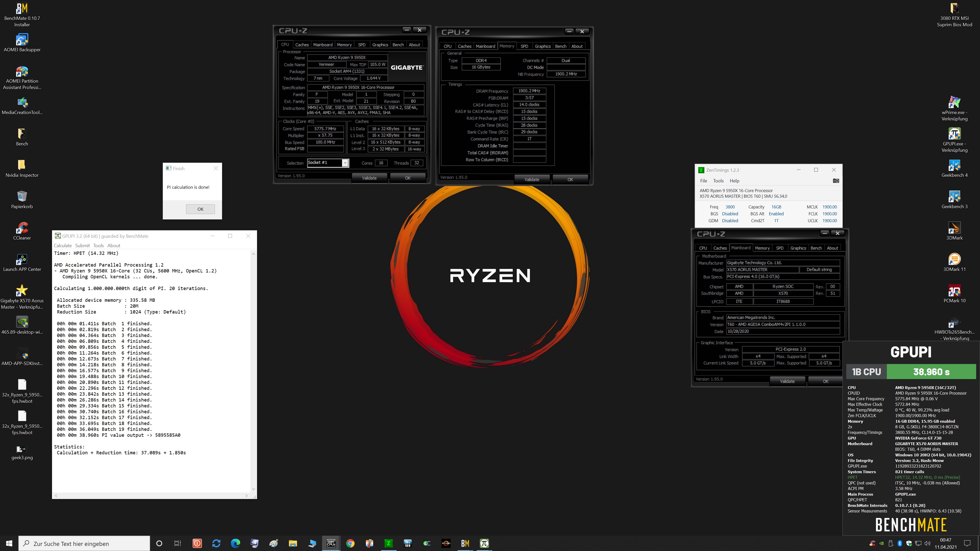Click the Bluetooth tray icon
The width and height of the screenshot is (980, 551).
900,543
